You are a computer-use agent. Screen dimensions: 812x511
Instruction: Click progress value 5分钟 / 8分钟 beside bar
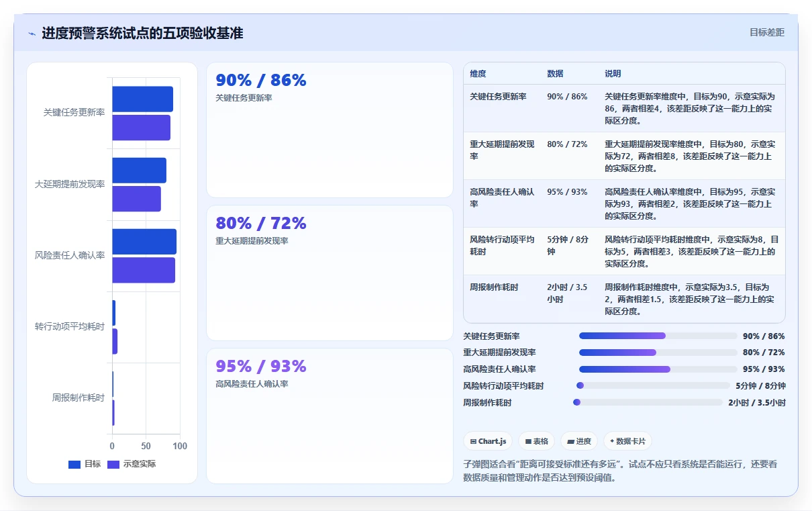tap(760, 386)
